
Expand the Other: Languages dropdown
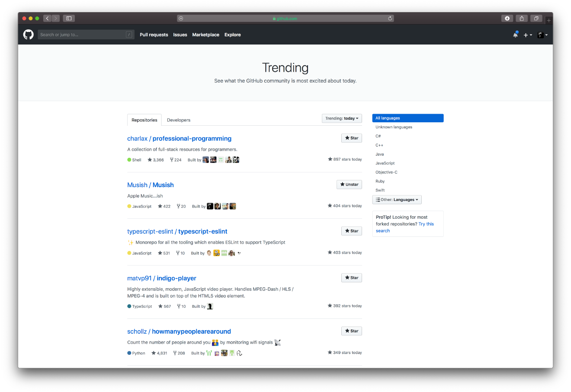(x=397, y=199)
